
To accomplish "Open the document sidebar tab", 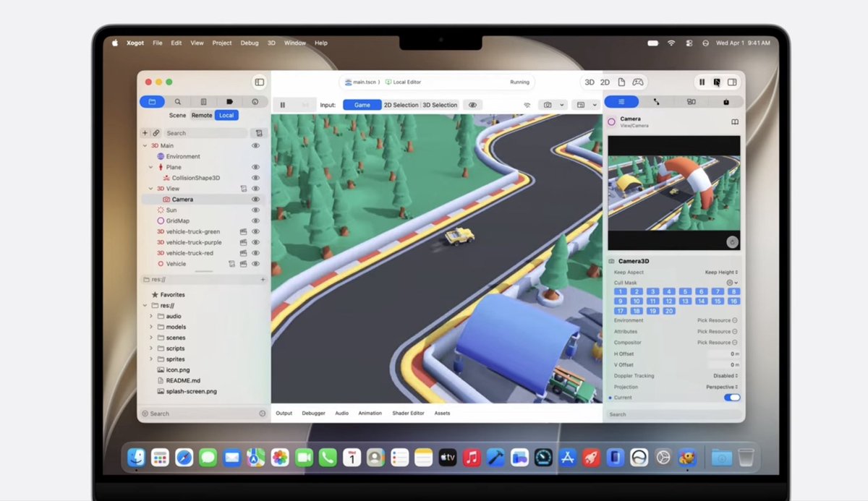I will coord(204,102).
